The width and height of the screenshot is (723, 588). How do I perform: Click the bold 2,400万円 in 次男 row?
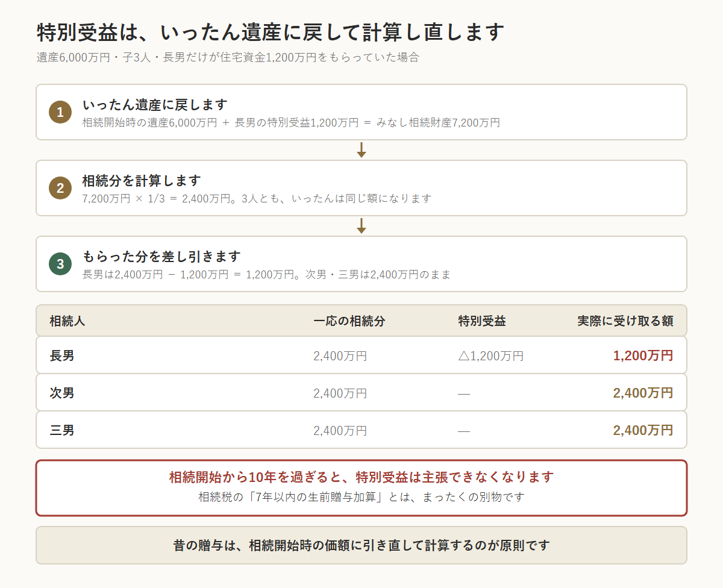tap(643, 393)
